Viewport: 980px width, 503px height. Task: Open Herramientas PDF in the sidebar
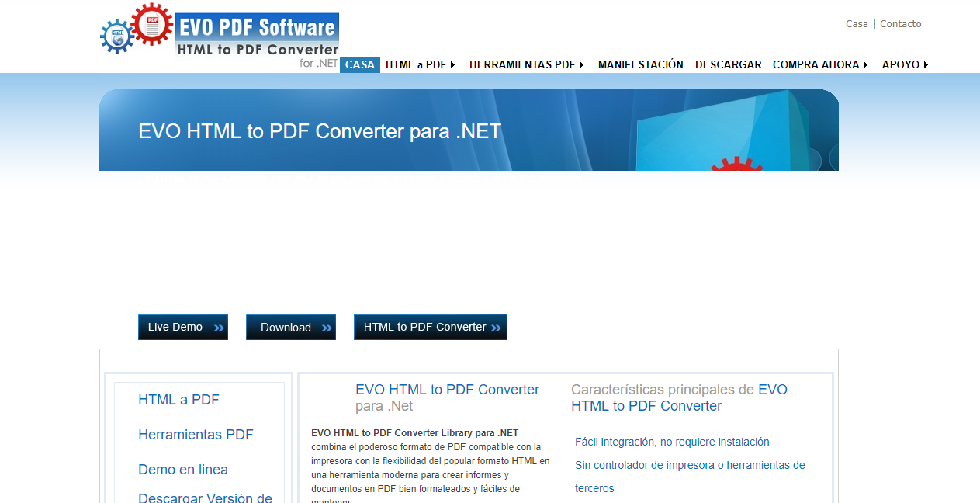coord(196,435)
